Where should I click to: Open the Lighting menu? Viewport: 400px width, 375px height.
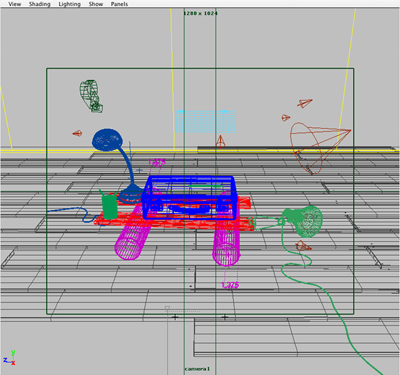pyautogui.click(x=70, y=4)
